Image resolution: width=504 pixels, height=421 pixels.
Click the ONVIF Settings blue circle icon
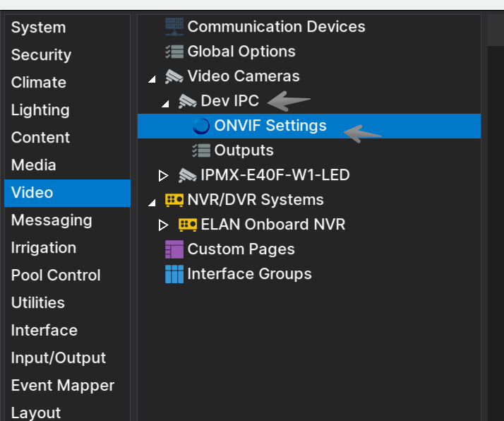click(x=201, y=126)
